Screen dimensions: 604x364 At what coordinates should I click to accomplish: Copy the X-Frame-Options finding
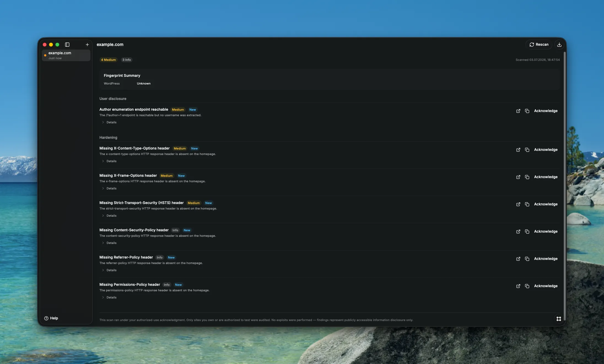point(527,177)
